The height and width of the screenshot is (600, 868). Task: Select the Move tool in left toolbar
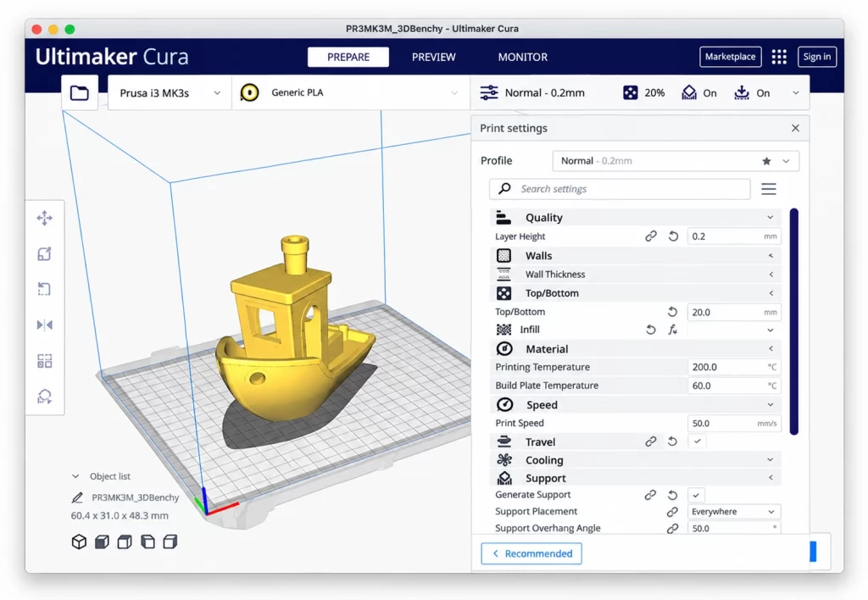pyautogui.click(x=45, y=218)
